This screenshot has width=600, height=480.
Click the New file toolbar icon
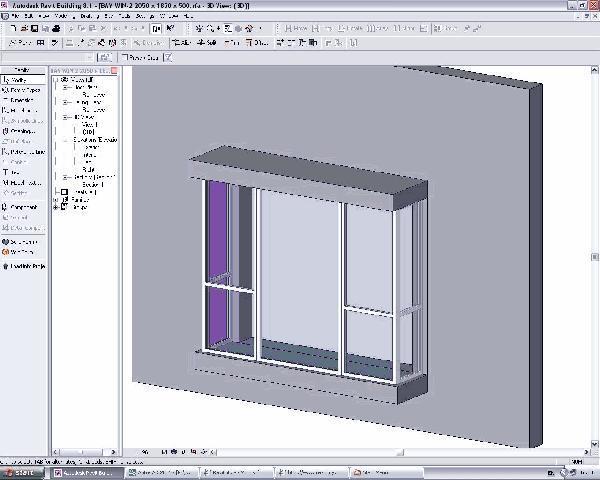tap(13, 29)
